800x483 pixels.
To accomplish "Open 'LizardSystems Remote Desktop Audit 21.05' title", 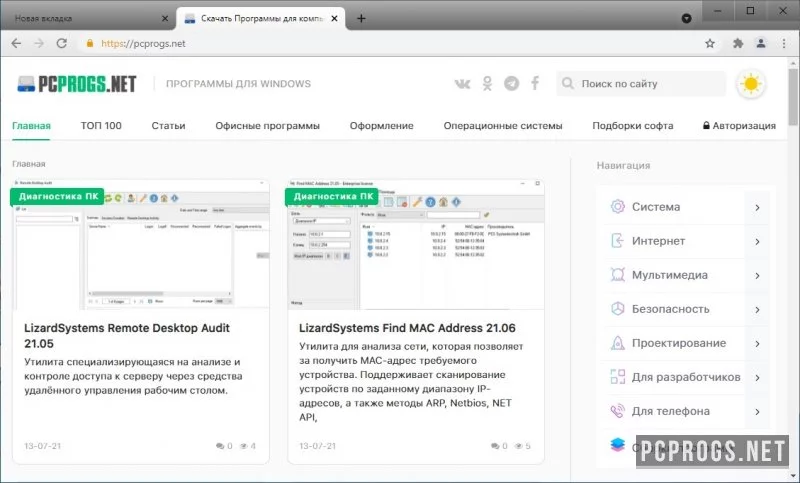I will (x=127, y=336).
